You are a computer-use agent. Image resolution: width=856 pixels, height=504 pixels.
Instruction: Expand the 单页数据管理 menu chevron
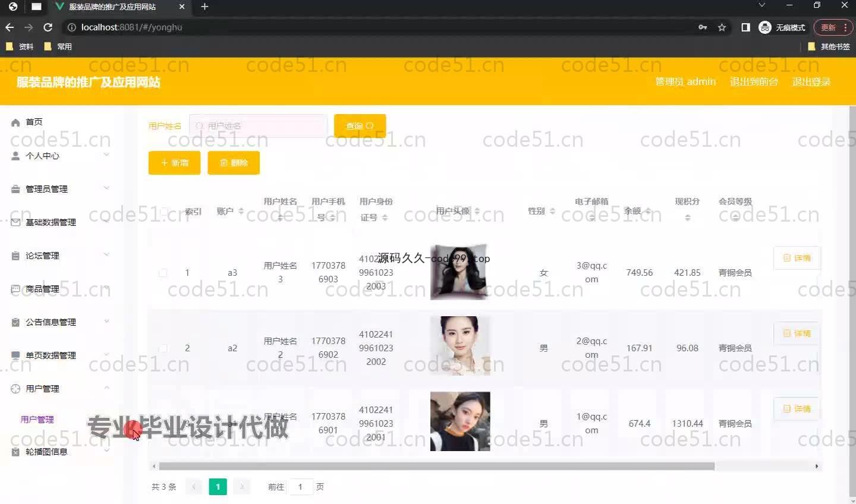click(x=107, y=355)
